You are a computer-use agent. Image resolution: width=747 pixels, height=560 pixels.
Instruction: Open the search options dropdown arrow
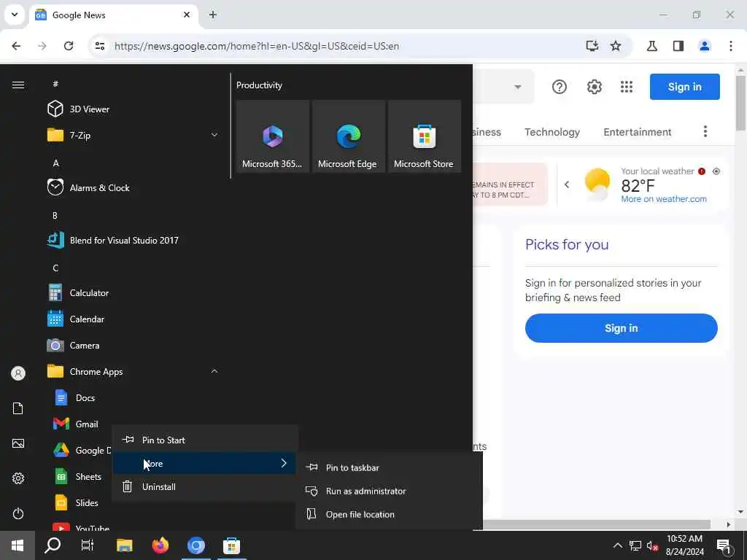click(517, 87)
